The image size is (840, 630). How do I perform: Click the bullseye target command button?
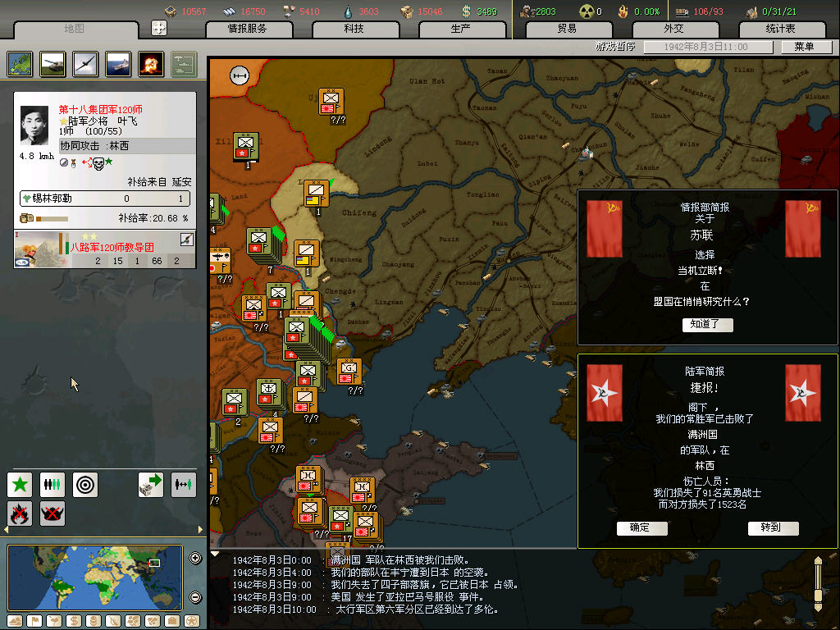click(85, 485)
